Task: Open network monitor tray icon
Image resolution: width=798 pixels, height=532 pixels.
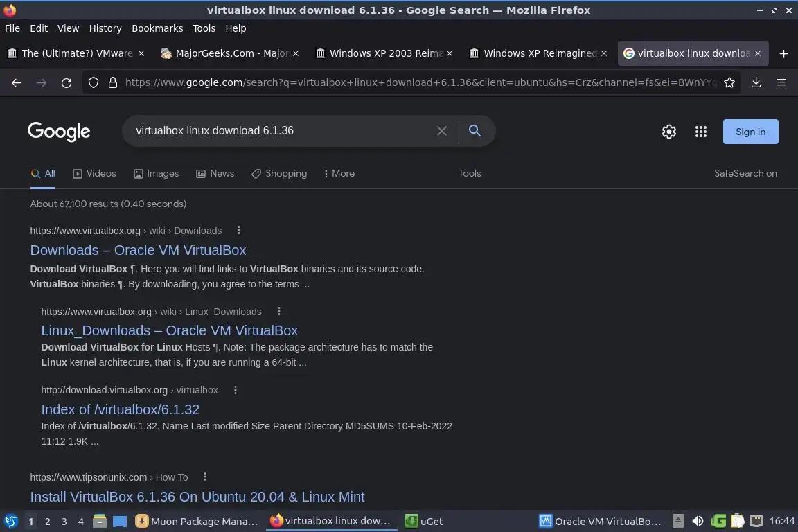Action: click(x=756, y=522)
